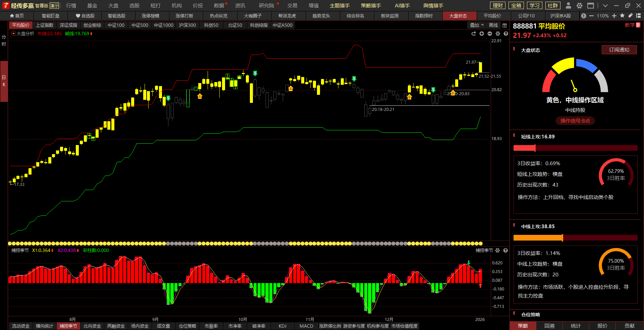
Task: Click the grid layout icon beside 画线
Action: pyautogui.click(x=504, y=25)
